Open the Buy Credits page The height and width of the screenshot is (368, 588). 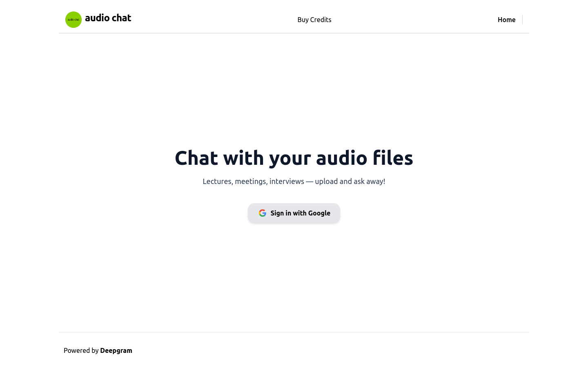pyautogui.click(x=314, y=20)
